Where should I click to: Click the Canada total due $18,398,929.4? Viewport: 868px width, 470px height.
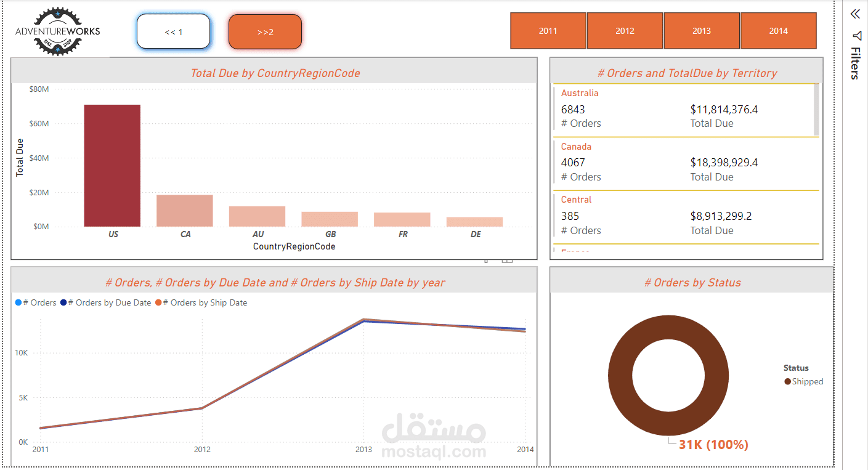tap(724, 163)
